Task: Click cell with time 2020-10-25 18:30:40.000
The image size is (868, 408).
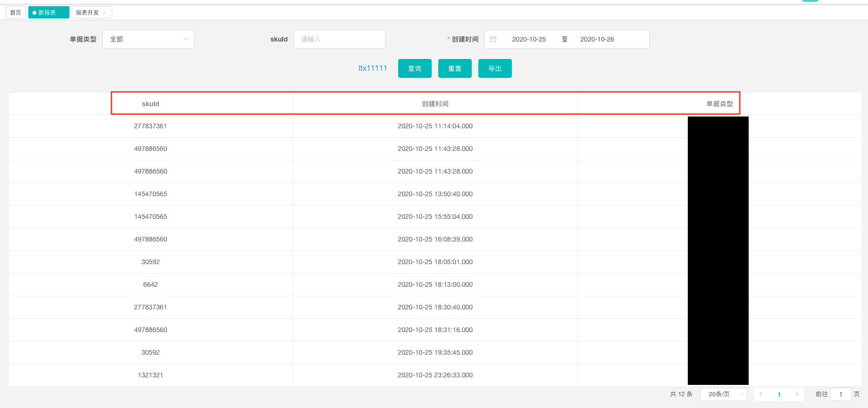Action: tap(435, 307)
